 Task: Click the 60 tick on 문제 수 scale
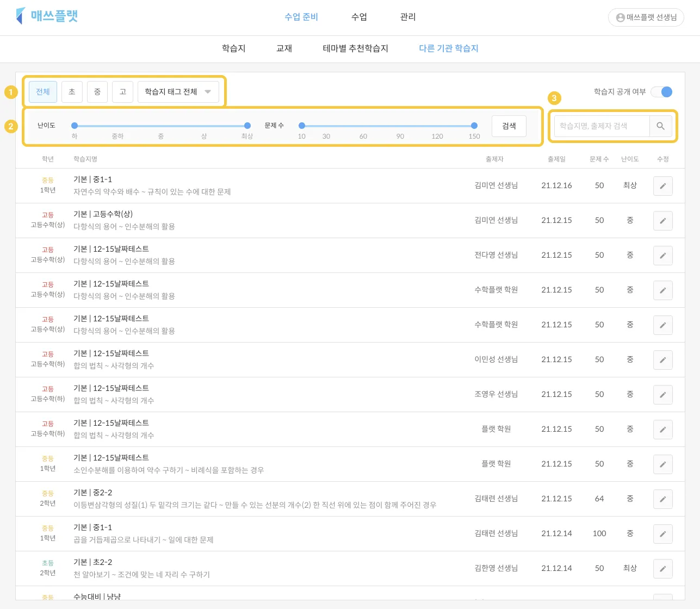tap(363, 136)
